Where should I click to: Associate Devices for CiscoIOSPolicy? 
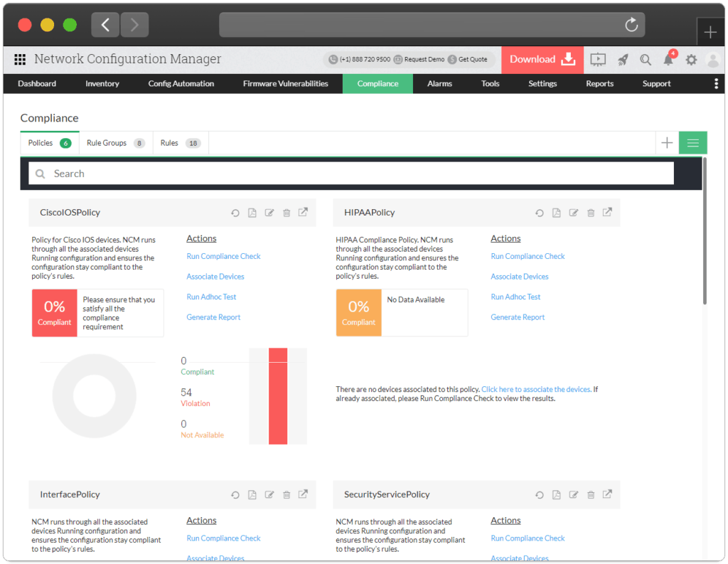coord(215,277)
